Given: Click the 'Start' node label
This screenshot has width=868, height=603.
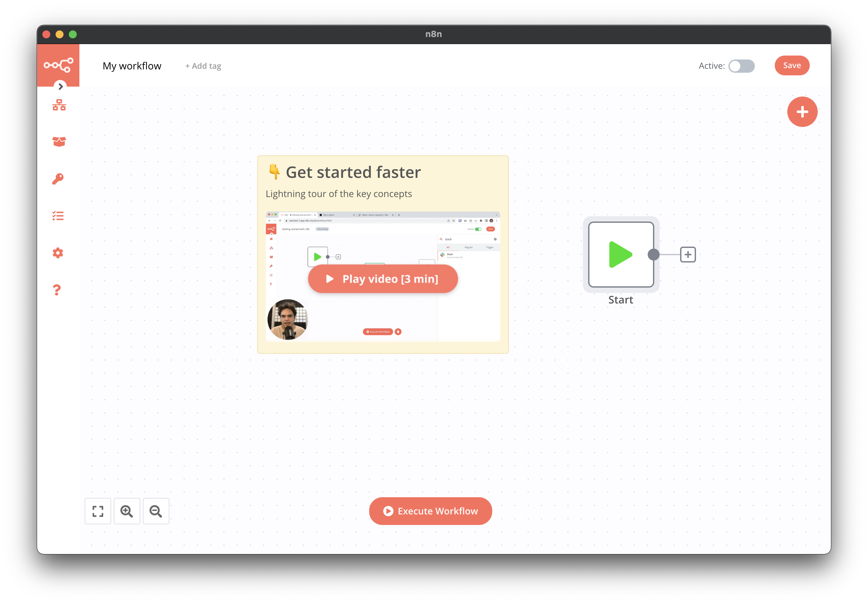Looking at the screenshot, I should [x=620, y=300].
